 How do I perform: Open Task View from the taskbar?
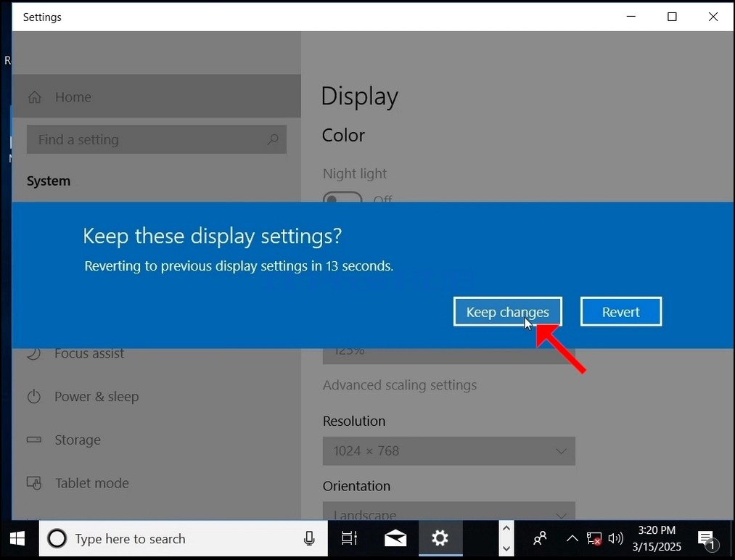pyautogui.click(x=349, y=538)
